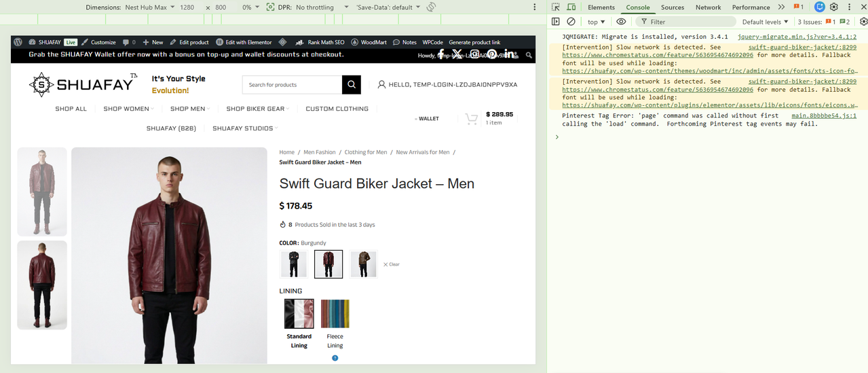
Task: Open the comments bubble in the admin bar
Action: [129, 42]
